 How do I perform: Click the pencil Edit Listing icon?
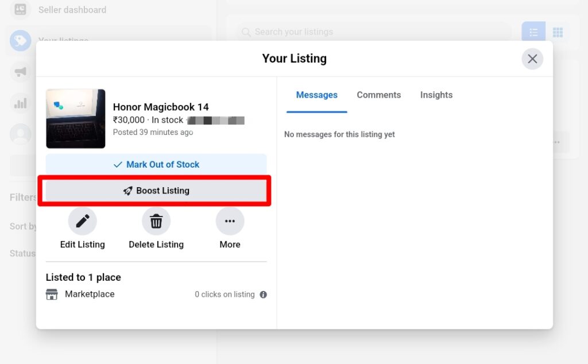(x=83, y=221)
